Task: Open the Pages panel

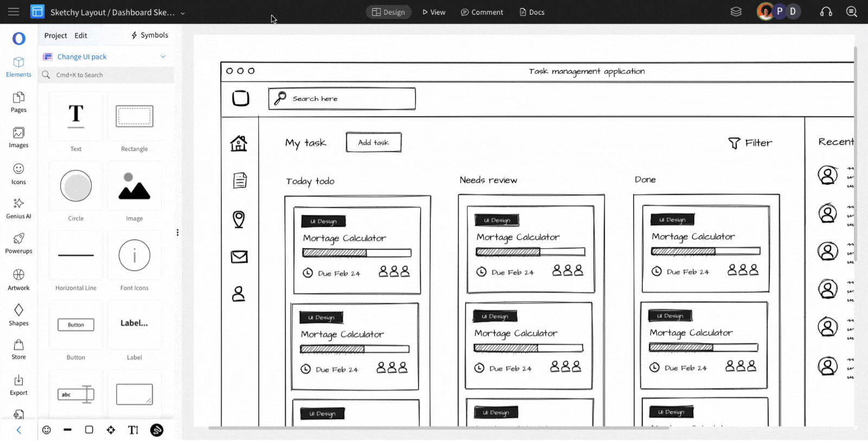Action: [18, 102]
